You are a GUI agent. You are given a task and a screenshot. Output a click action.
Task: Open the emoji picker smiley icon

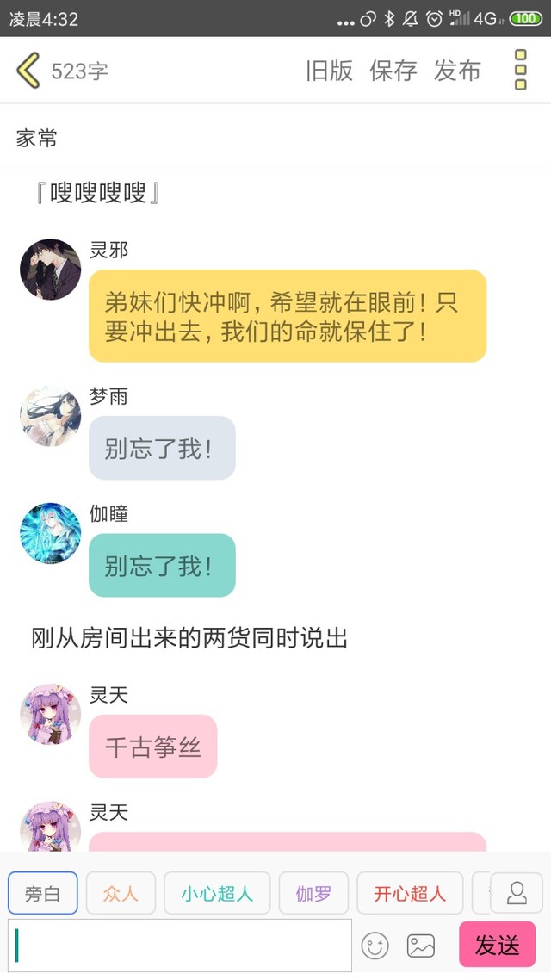(375, 946)
